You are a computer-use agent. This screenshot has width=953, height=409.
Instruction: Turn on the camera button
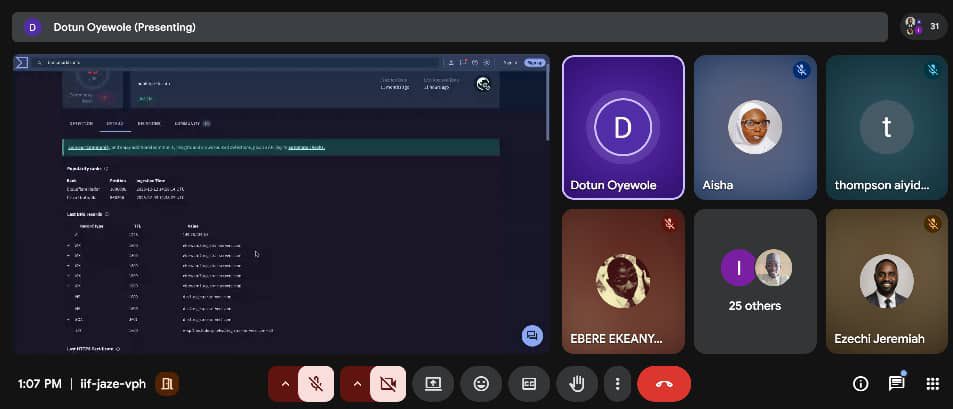coord(388,384)
